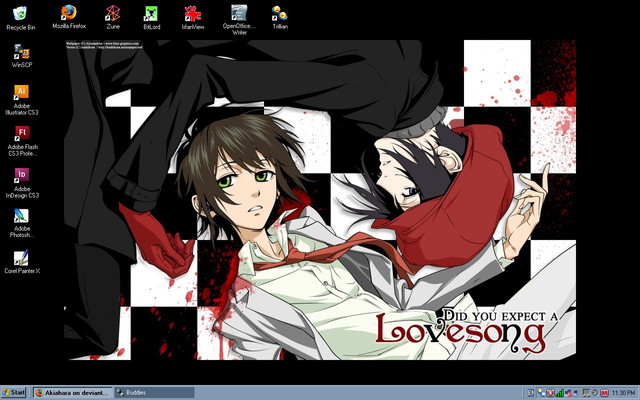Switch to Akiahara on deviantART Firefox window
Viewport: 640px width, 400px height.
coord(73,393)
